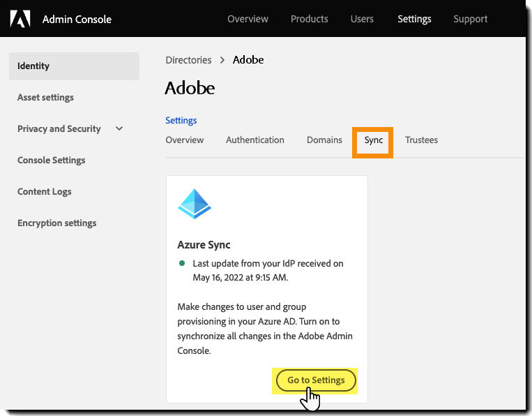The width and height of the screenshot is (532, 416).
Task: Open the Products top menu
Action: tap(309, 19)
